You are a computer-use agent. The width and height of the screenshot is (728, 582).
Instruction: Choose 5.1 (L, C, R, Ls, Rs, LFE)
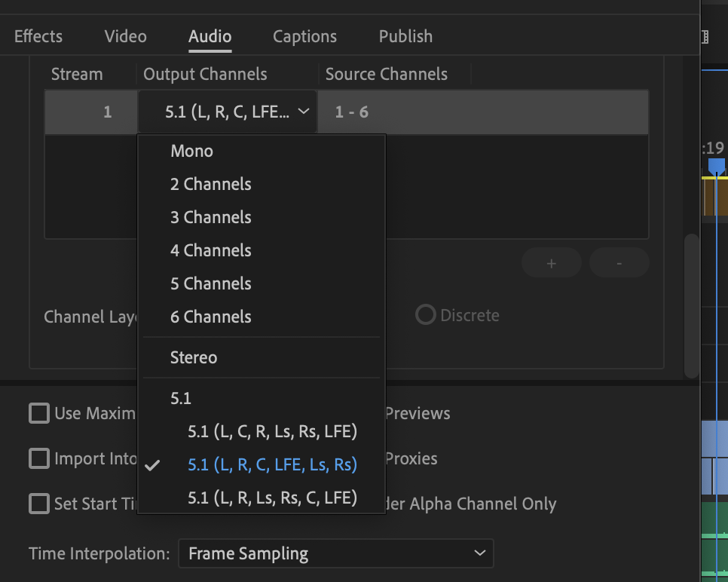(x=272, y=431)
